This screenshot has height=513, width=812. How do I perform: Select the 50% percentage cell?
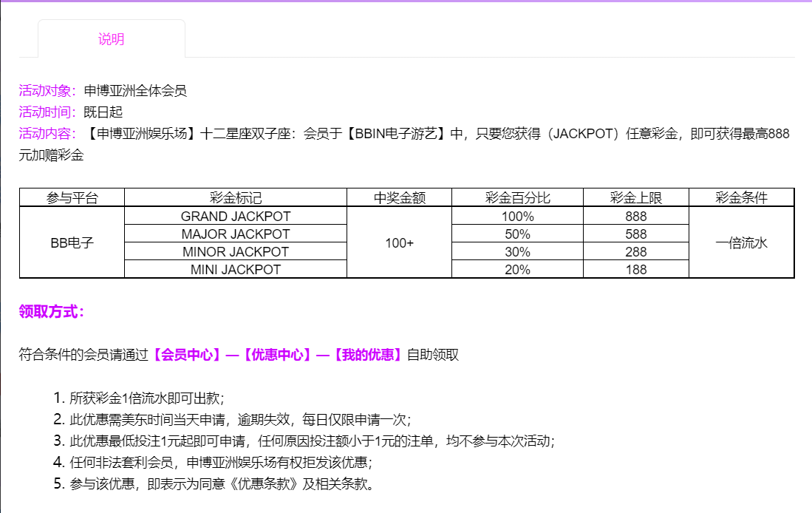pos(517,234)
